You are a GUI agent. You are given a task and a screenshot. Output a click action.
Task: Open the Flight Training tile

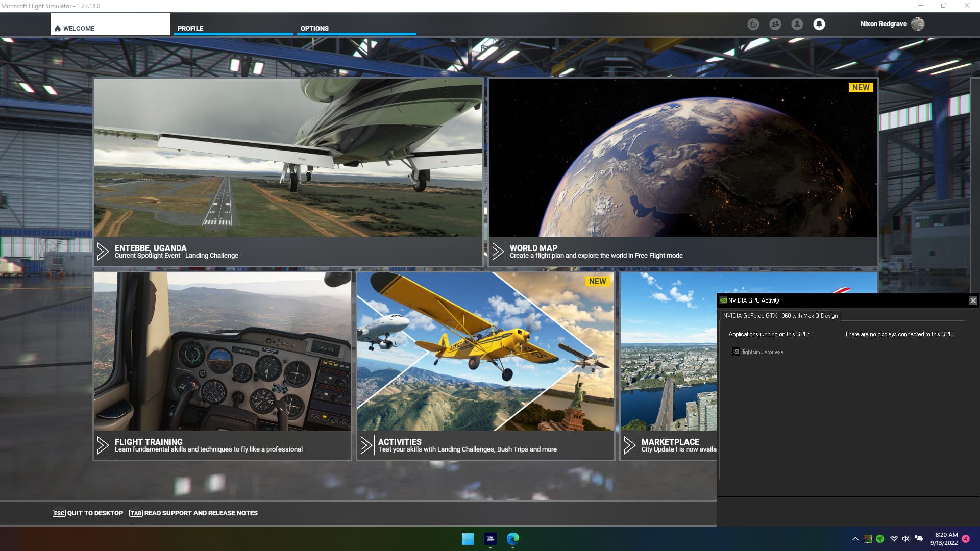222,365
